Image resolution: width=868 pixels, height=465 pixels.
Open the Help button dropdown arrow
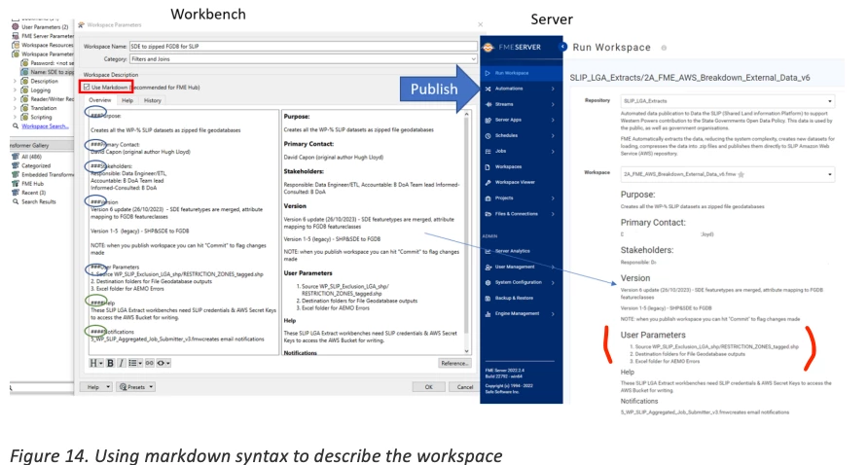(108, 387)
